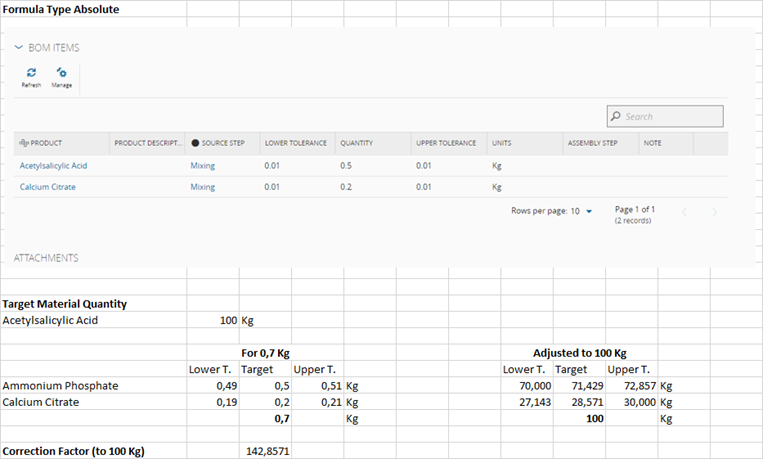Select the Formula Type Absolute cell

pos(93,9)
